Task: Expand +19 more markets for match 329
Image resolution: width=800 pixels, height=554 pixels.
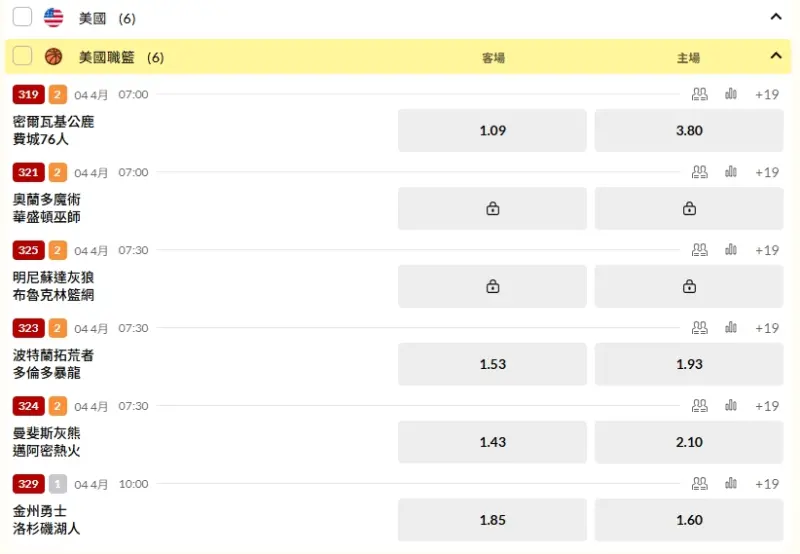Action: click(767, 484)
